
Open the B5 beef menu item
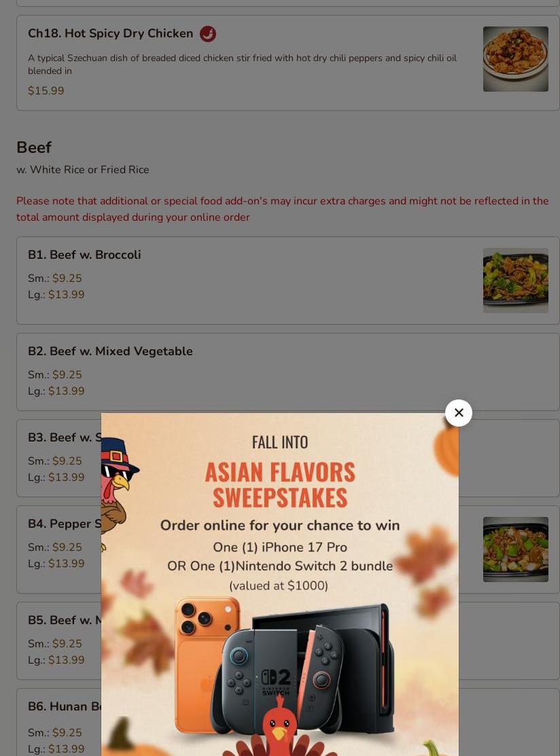[x=59, y=641]
